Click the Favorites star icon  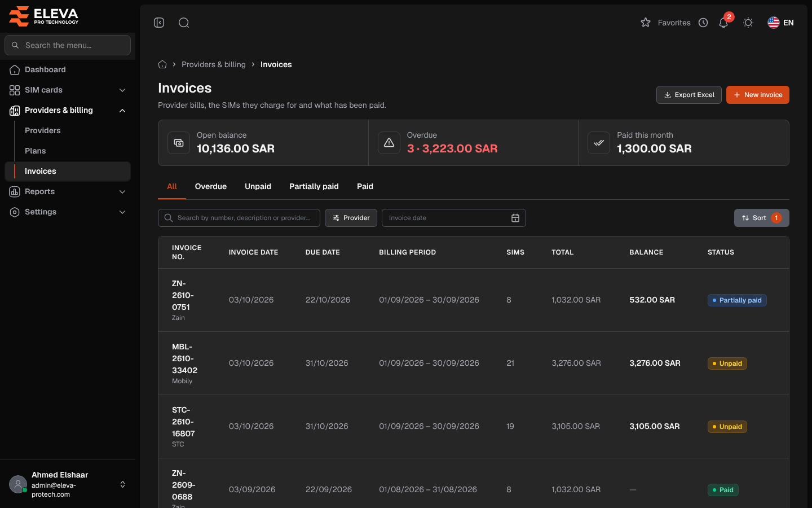pos(646,23)
